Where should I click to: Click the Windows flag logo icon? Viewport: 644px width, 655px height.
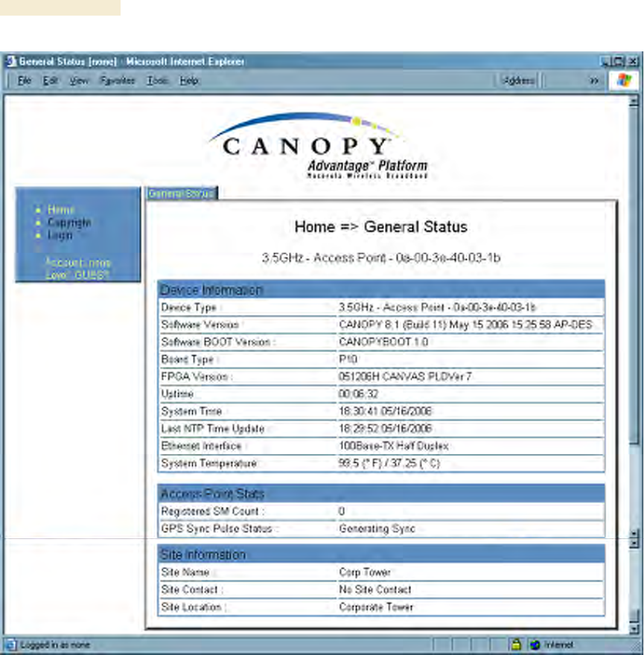624,80
